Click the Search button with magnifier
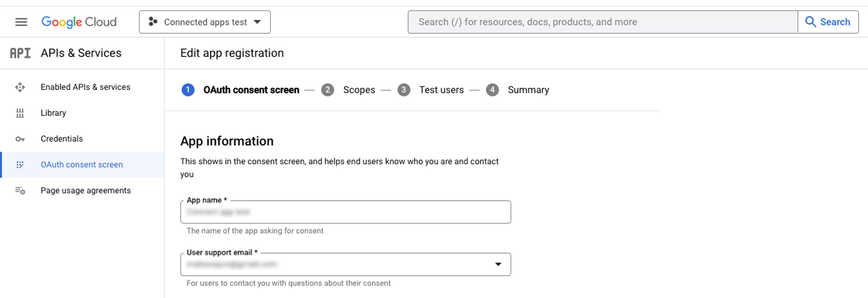 click(828, 22)
